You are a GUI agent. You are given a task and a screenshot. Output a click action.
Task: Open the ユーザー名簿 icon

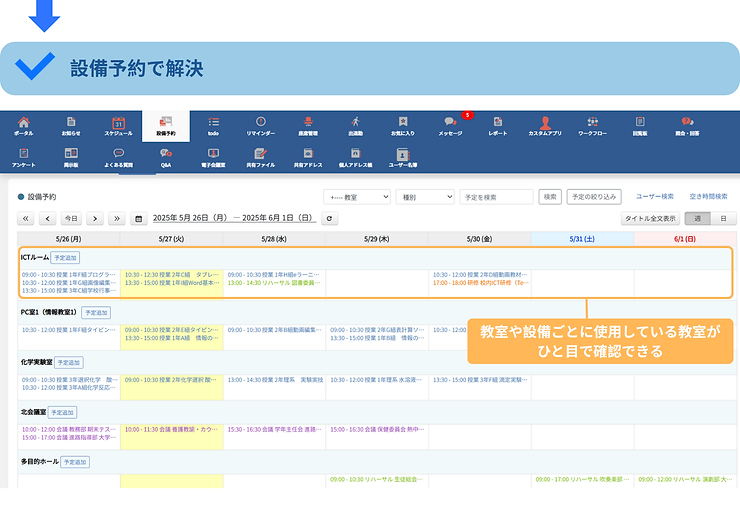[403, 157]
